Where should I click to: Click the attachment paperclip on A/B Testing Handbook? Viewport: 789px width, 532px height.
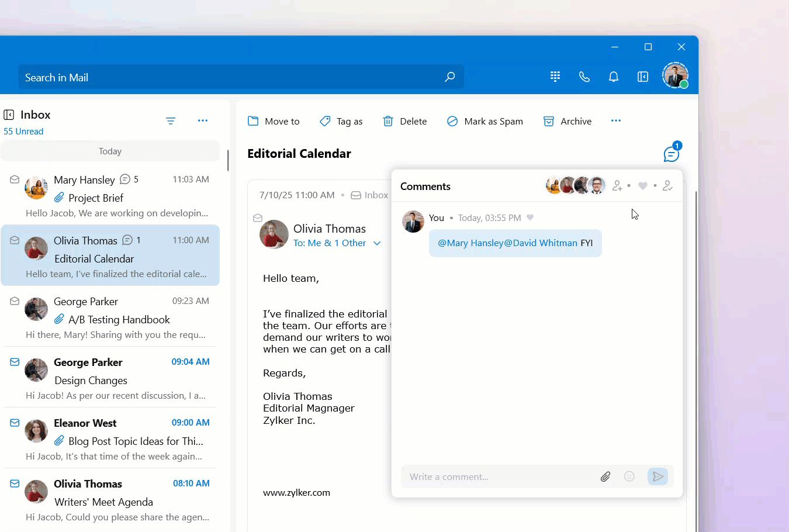click(x=59, y=319)
